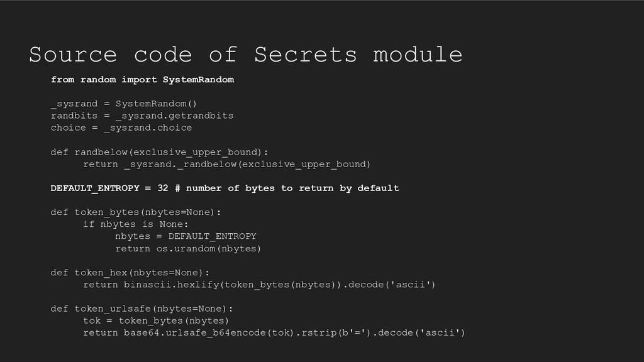Viewport: 644px width, 362px height.
Task: Click the slide title 'Source code of Secrets module'
Action: (246, 55)
